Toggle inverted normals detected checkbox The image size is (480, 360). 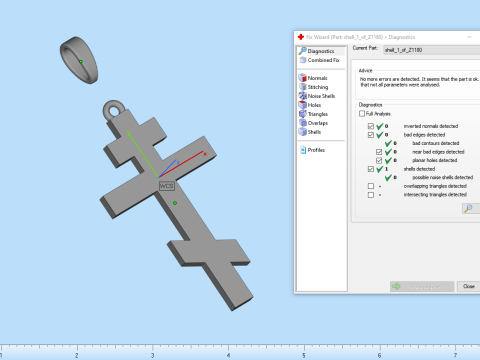(371, 126)
